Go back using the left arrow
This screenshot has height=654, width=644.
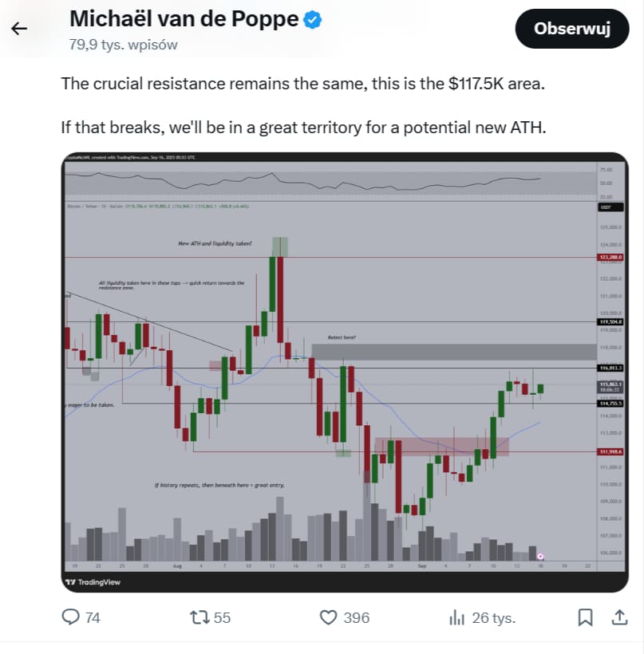tap(19, 29)
